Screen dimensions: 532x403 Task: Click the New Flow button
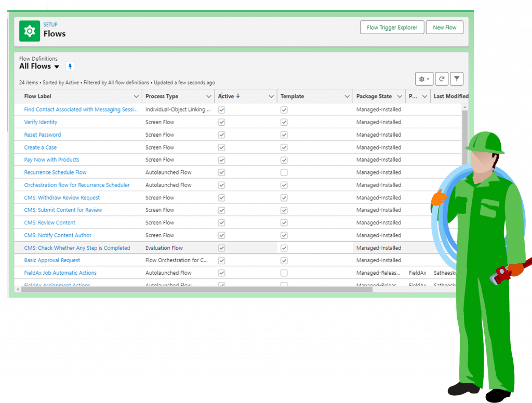pos(445,27)
